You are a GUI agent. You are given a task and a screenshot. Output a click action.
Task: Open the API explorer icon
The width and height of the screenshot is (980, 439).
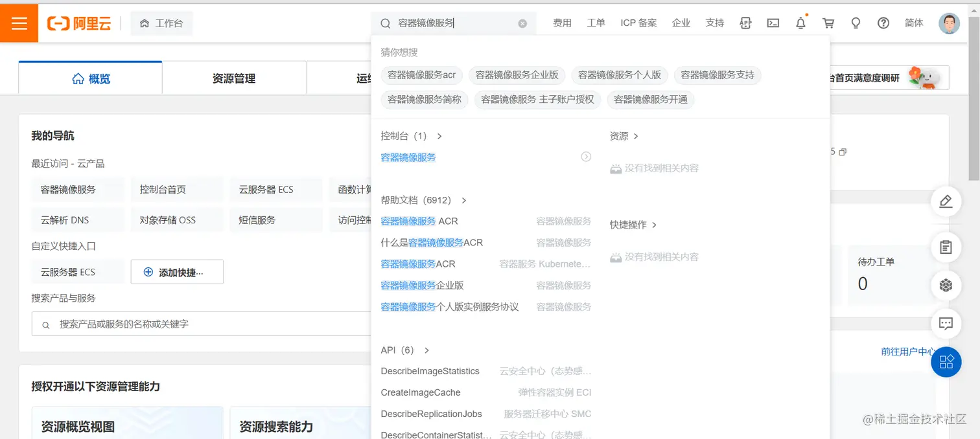point(745,23)
